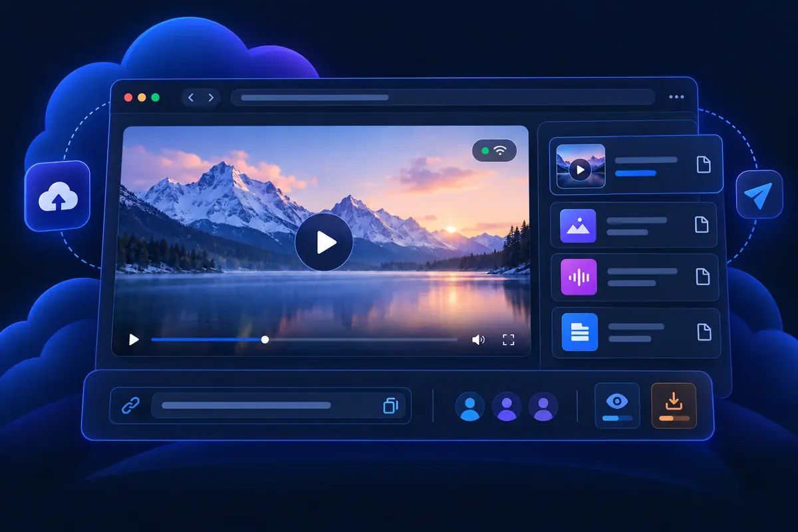The height and width of the screenshot is (532, 798).
Task: Open the three-dot menu in window header
Action: click(676, 97)
